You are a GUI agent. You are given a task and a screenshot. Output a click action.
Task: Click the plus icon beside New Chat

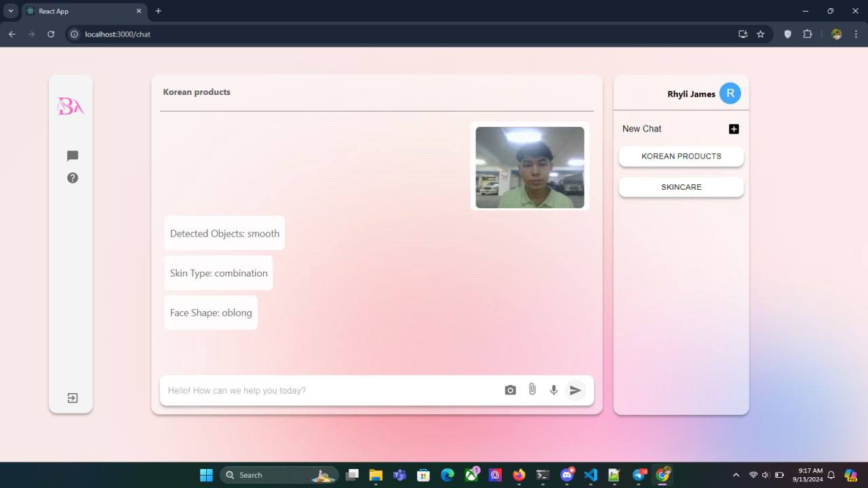click(x=734, y=129)
